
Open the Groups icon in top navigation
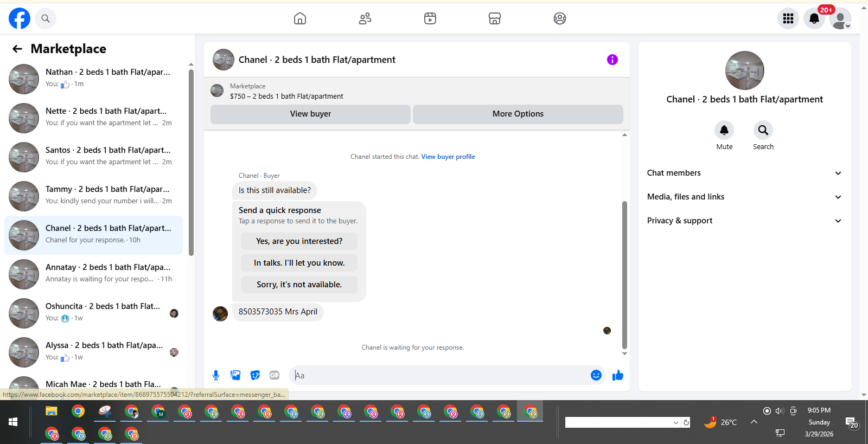coord(560,18)
